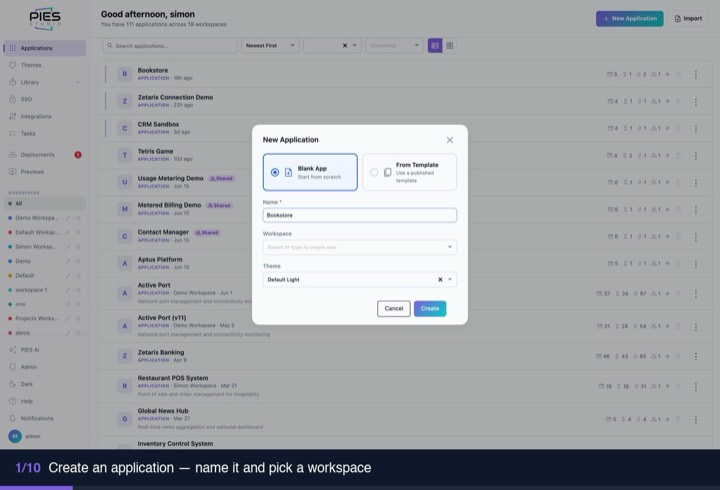Image resolution: width=720 pixels, height=490 pixels.
Task: Click the PIES Studio logo
Action: [45, 19]
